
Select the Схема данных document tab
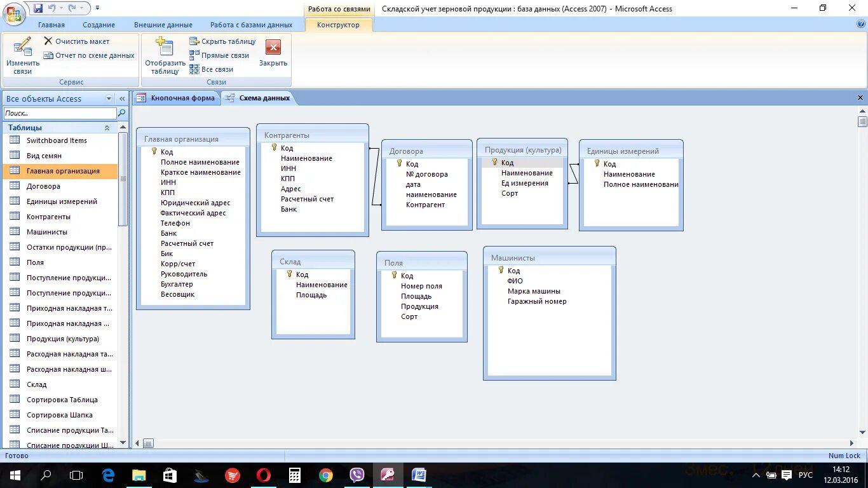pyautogui.click(x=258, y=98)
